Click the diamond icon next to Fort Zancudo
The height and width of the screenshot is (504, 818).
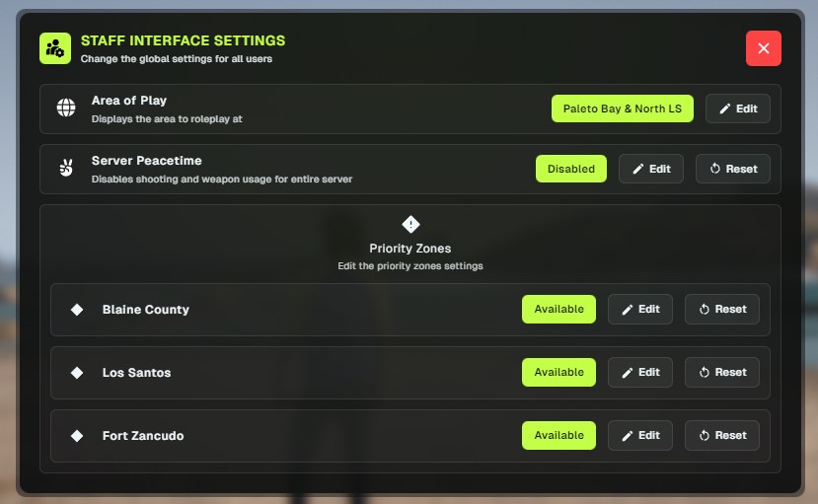click(77, 436)
